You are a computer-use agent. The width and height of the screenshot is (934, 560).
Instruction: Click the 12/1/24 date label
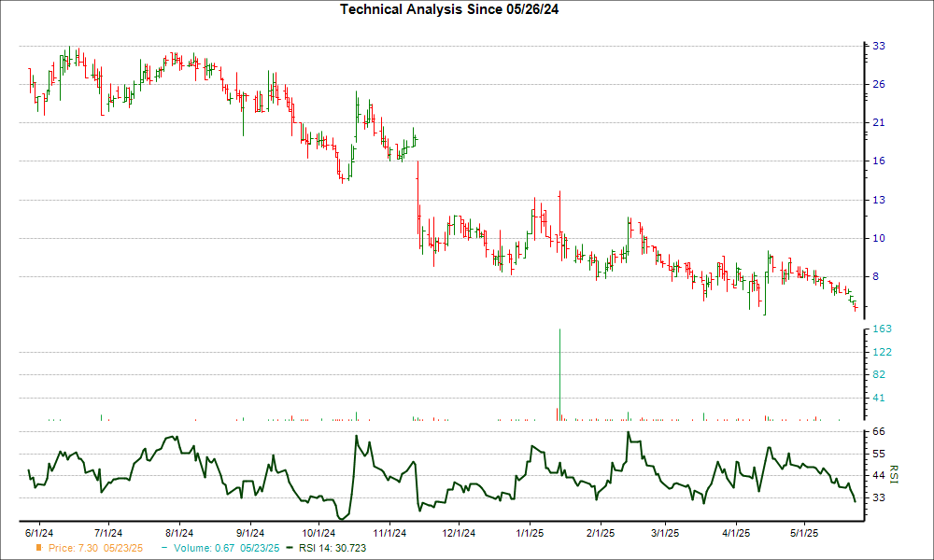tap(459, 533)
